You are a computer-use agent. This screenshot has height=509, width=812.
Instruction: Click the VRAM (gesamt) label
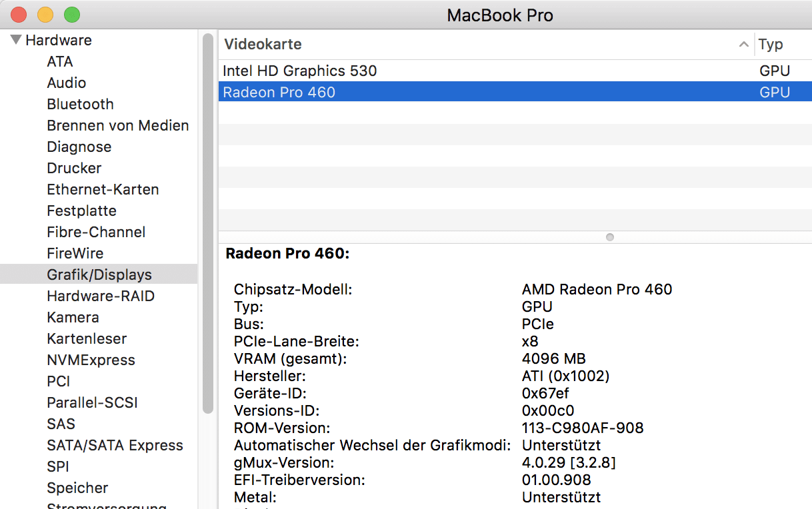tap(291, 358)
